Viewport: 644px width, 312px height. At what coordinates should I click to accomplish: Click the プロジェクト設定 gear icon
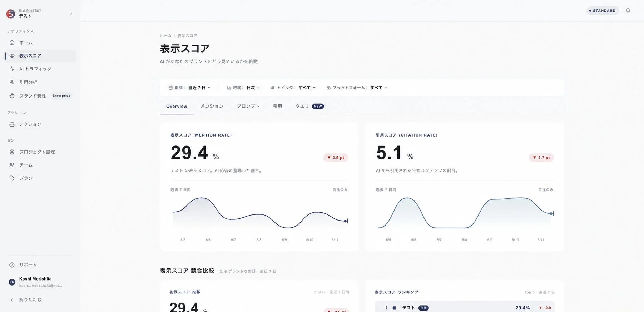tap(12, 152)
